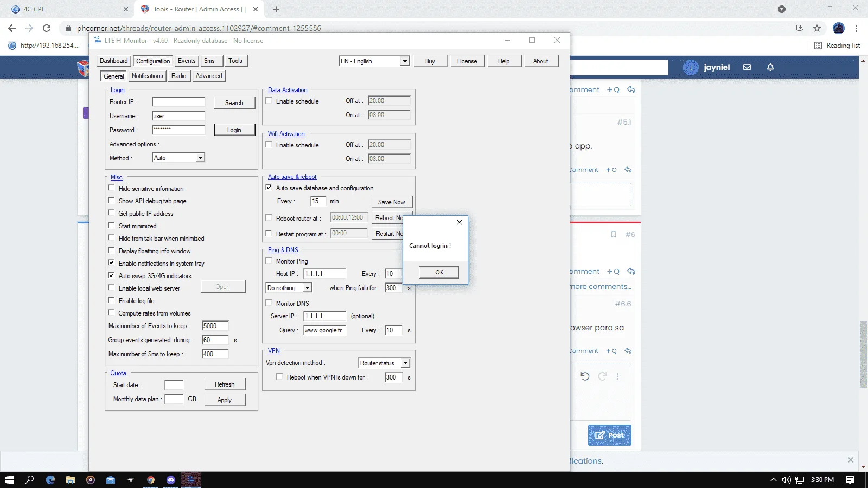Open the login Method Auto dropdown

178,158
